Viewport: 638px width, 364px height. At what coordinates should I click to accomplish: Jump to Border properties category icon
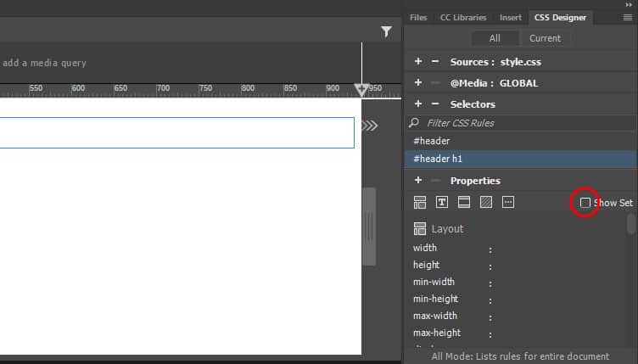point(464,202)
